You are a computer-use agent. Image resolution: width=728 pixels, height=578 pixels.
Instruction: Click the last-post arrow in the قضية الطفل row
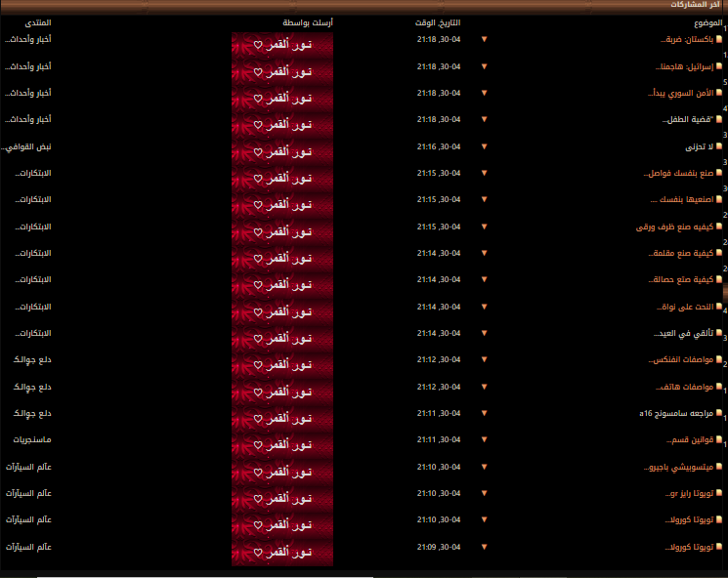coord(485,119)
